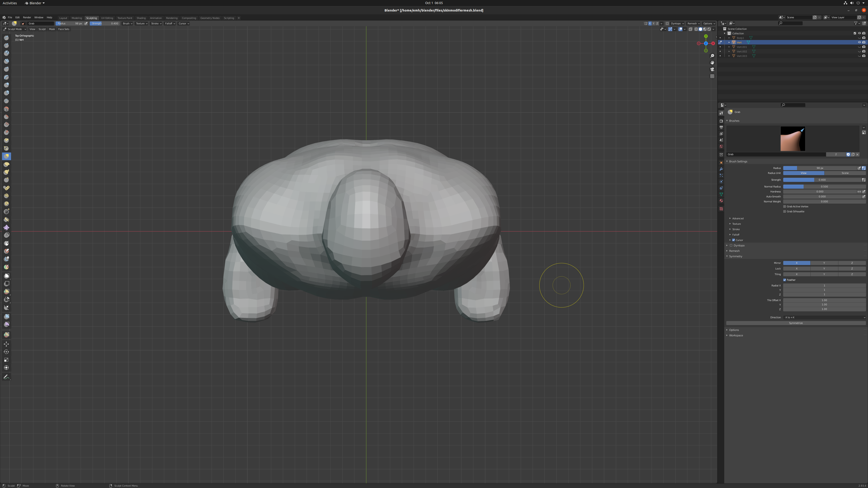Click the Symmetrize button

796,323
